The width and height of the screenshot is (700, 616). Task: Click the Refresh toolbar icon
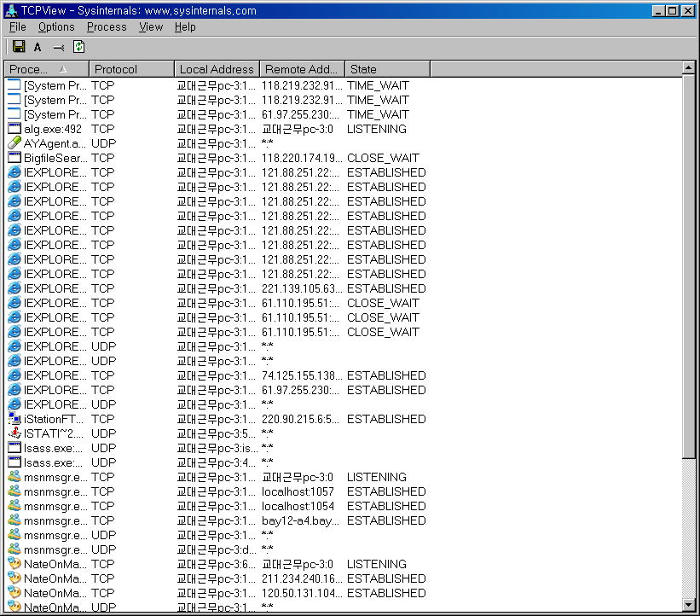coord(78,47)
